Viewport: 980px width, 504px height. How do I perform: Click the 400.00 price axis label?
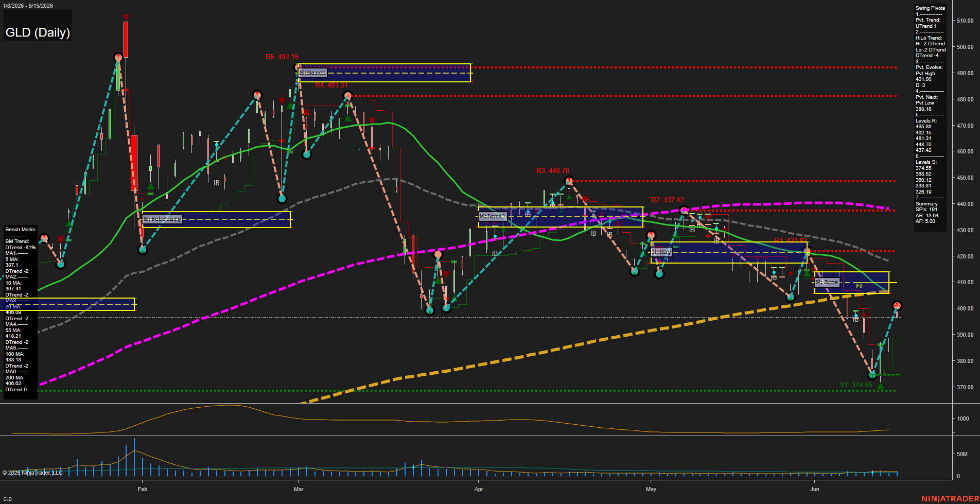[965, 309]
